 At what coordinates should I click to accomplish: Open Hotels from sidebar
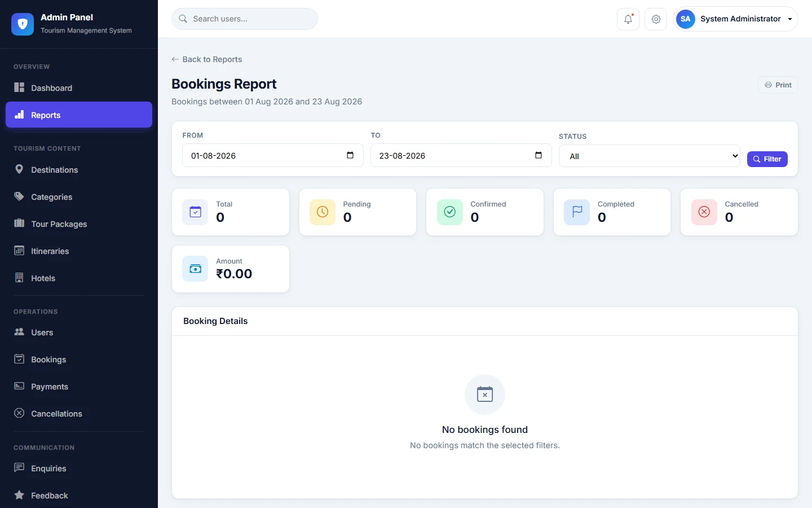[79, 278]
